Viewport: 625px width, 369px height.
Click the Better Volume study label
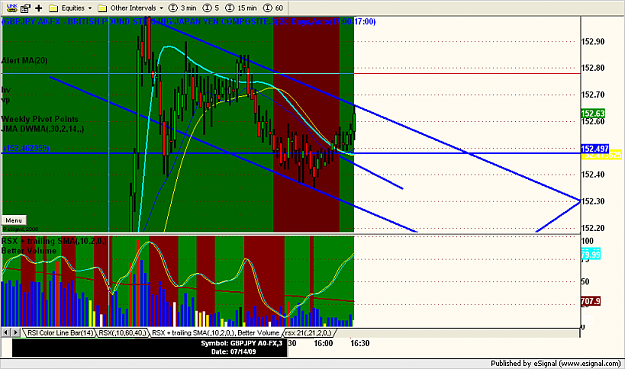point(29,251)
